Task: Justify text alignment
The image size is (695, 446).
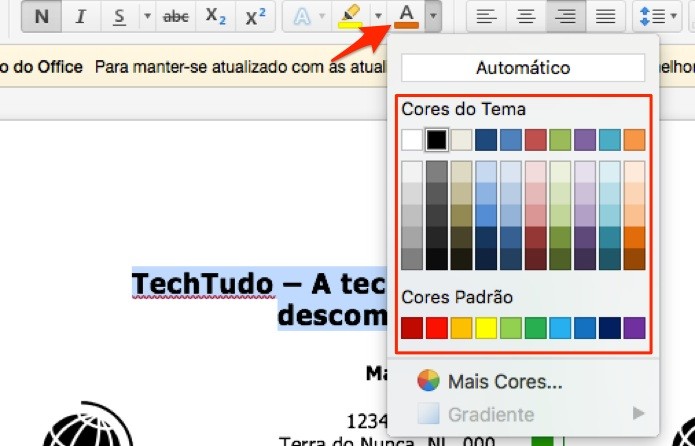Action: tap(605, 16)
